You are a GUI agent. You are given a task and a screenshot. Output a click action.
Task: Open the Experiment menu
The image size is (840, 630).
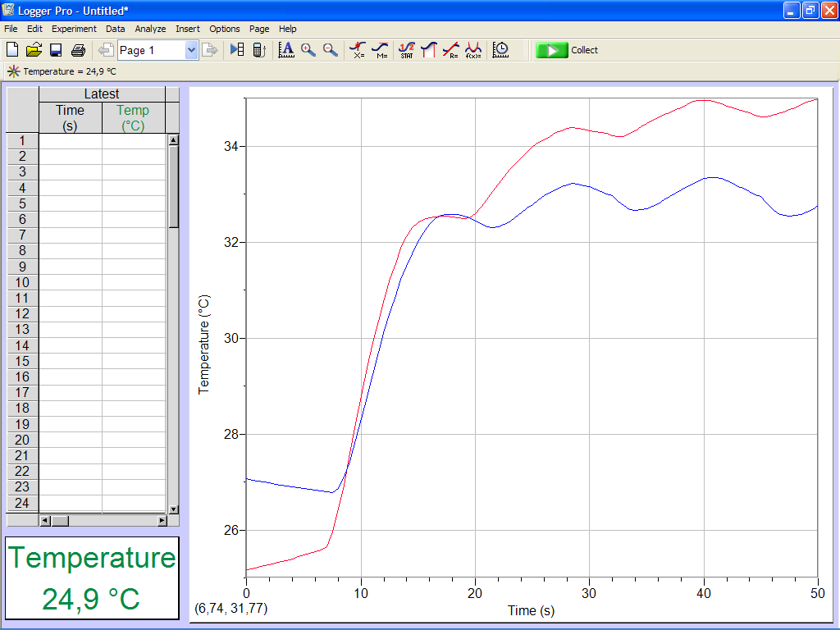[74, 29]
